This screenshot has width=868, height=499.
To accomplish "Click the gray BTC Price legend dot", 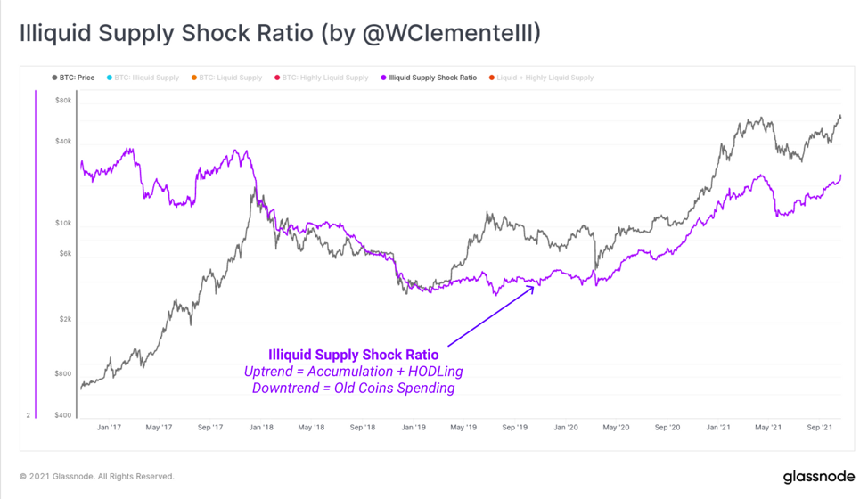I will tap(54, 78).
